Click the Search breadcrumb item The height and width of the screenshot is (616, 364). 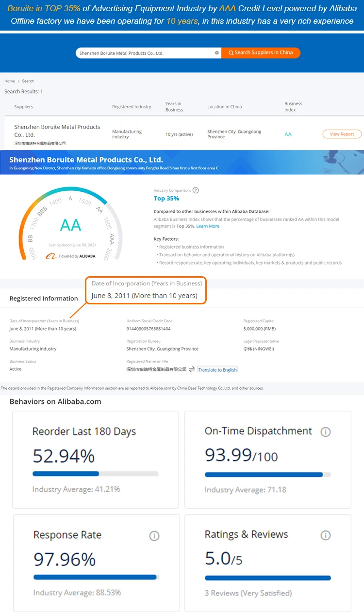[28, 81]
